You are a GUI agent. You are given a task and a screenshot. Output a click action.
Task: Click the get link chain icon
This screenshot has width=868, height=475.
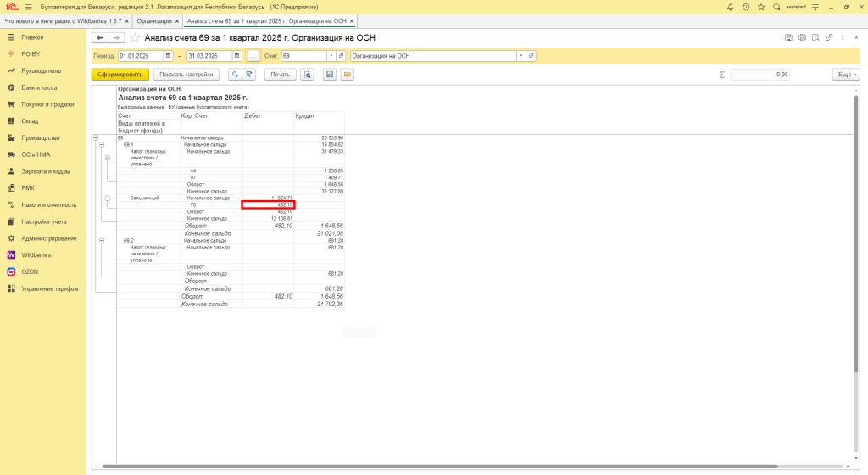[x=829, y=38]
